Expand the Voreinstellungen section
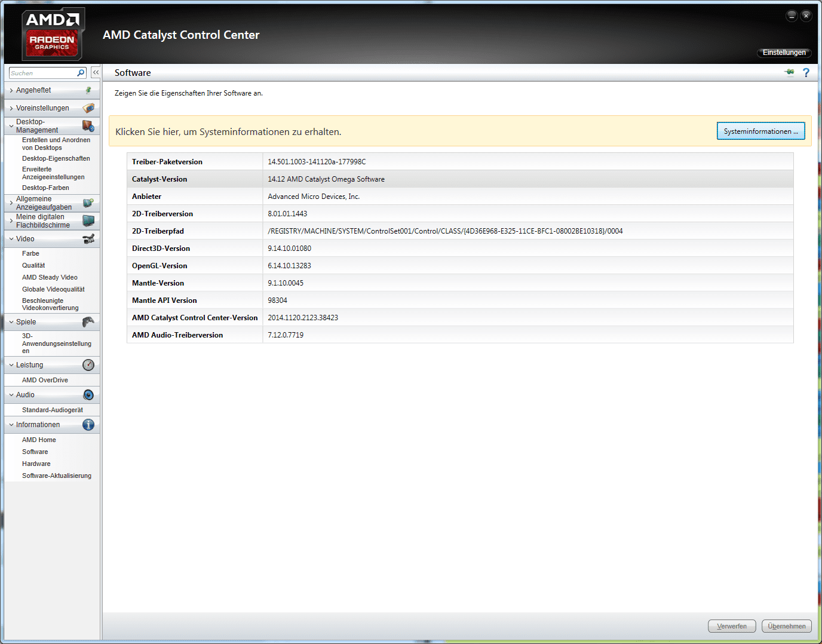The width and height of the screenshot is (822, 644). pyautogui.click(x=11, y=108)
